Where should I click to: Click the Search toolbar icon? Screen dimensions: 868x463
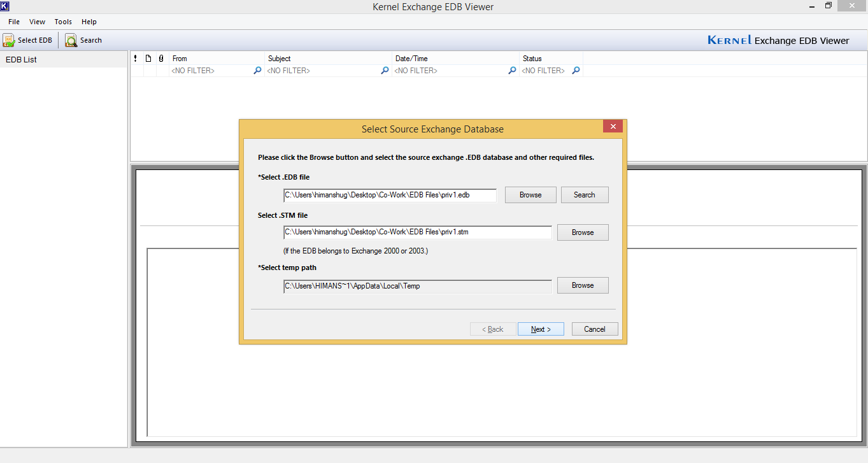coord(71,40)
